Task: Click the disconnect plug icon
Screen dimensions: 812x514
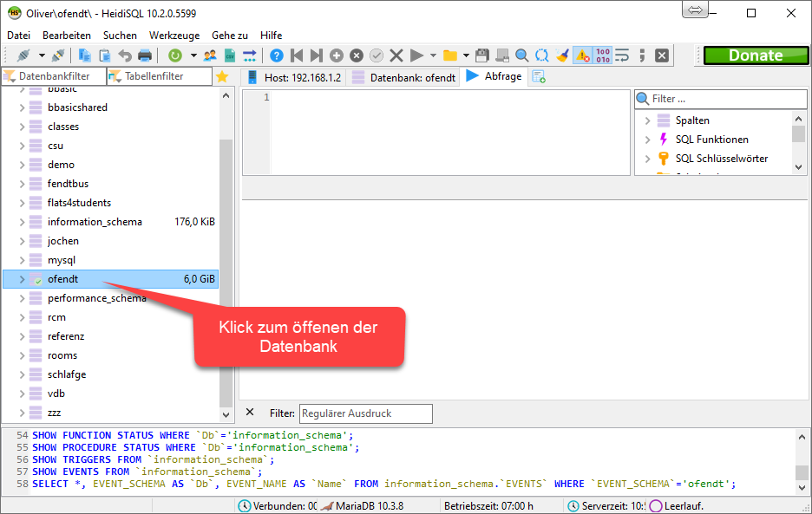Action: [x=58, y=55]
